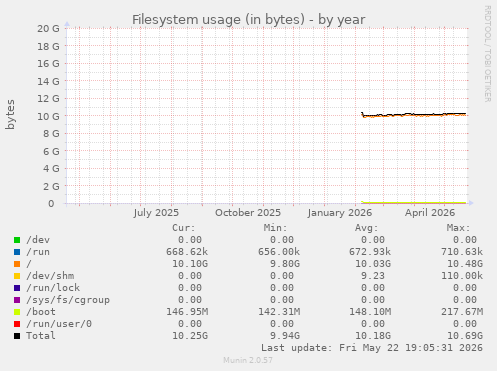The width and height of the screenshot is (497, 371).
Task: Click the 656.00k minimum value
Action: click(x=279, y=252)
